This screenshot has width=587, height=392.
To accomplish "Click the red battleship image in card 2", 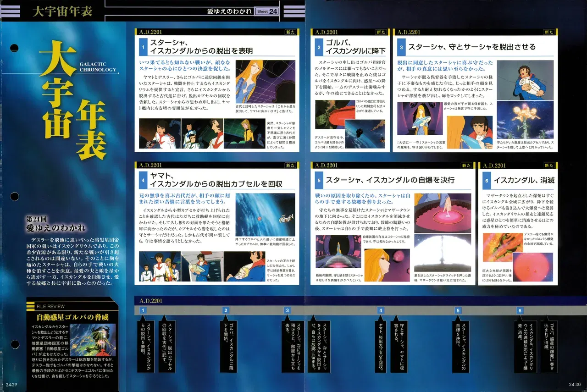I will coord(334,114).
